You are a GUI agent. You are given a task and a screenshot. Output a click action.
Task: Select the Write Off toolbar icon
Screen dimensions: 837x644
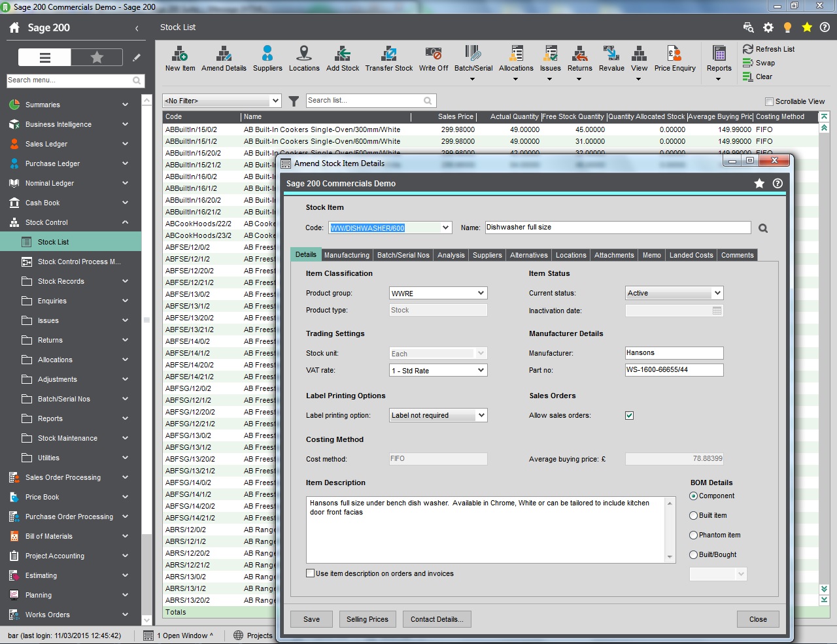[433, 59]
